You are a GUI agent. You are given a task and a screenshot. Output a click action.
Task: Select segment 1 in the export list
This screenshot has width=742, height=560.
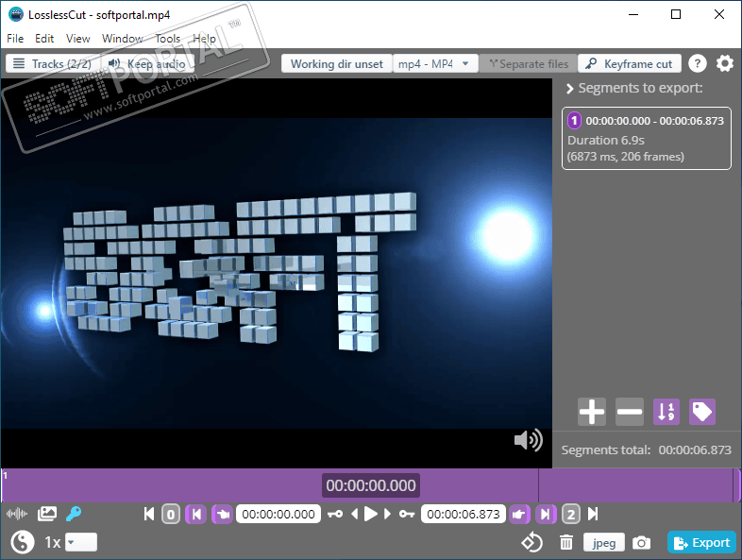[646, 138]
